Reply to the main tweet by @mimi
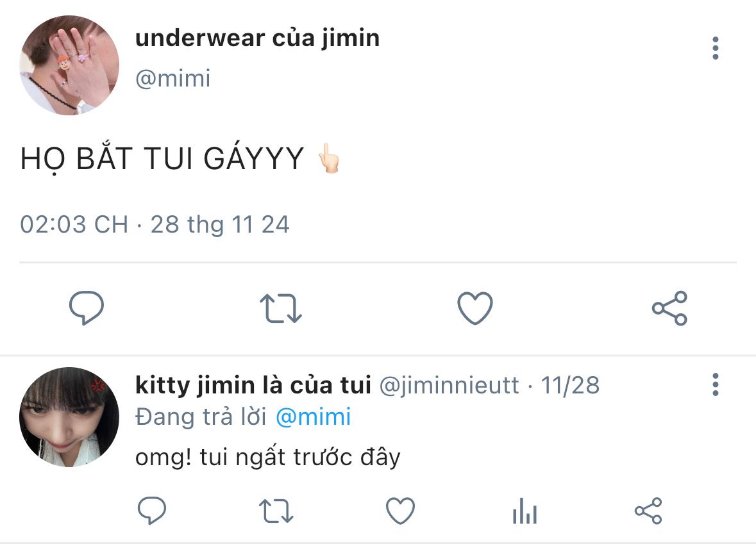 click(87, 308)
